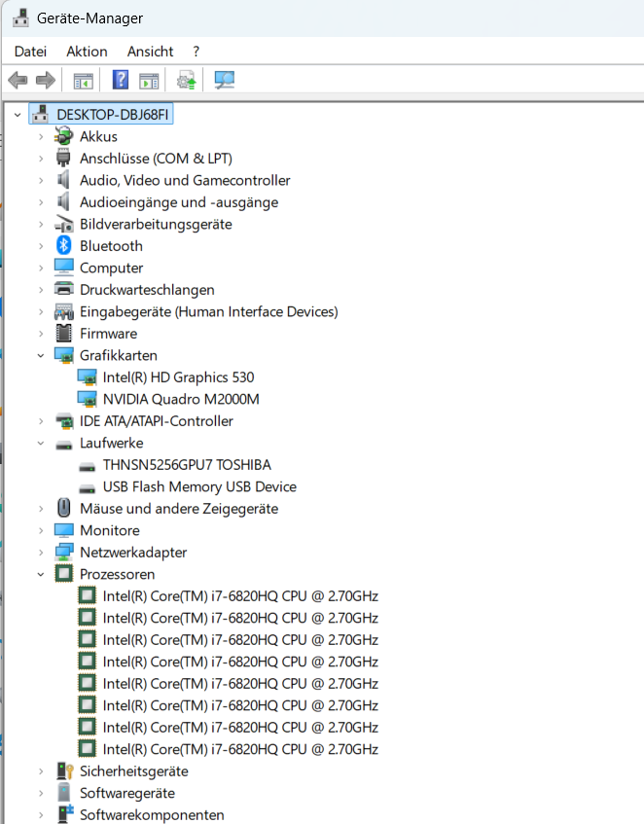Click the Netzwerkadapter network icon
Image resolution: width=644 pixels, height=824 pixels.
pyautogui.click(x=63, y=552)
